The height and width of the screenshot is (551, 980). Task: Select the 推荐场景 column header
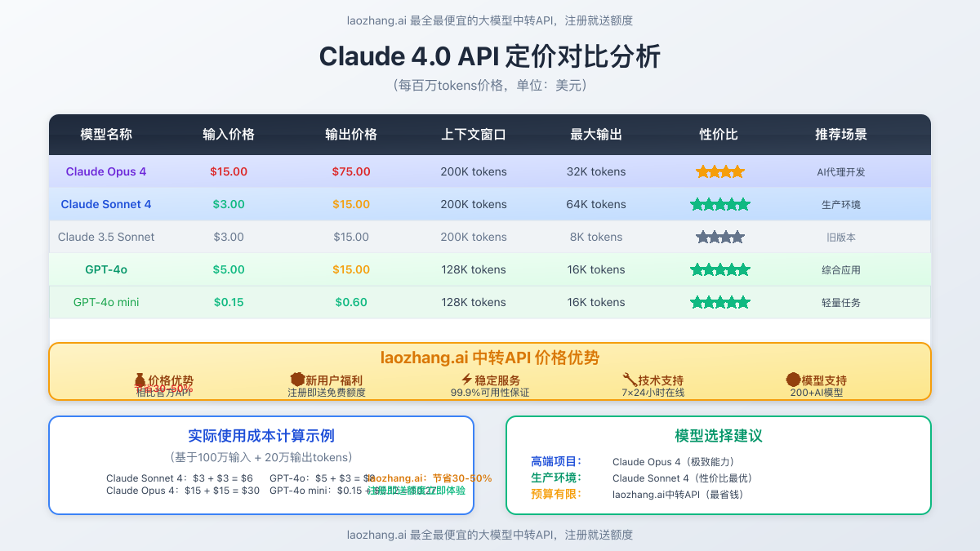(x=841, y=135)
